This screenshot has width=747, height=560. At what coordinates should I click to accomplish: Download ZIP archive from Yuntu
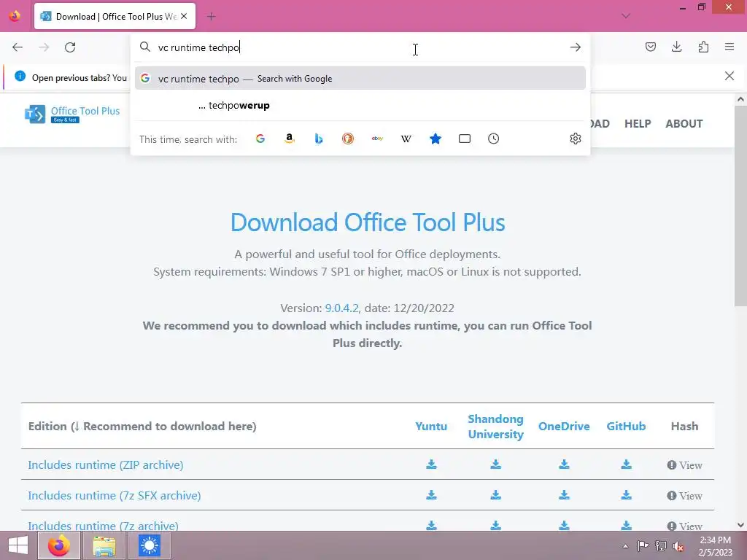coord(431,464)
